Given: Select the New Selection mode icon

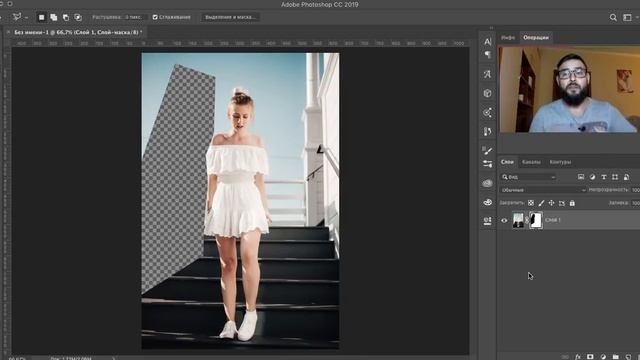Looking at the screenshot, I should pos(41,17).
